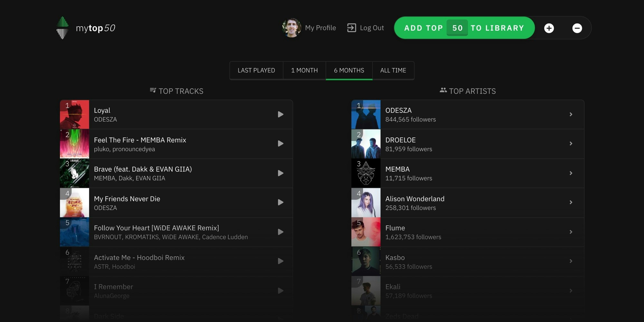Play Feel The Fire - MEMBA Remix

click(280, 144)
